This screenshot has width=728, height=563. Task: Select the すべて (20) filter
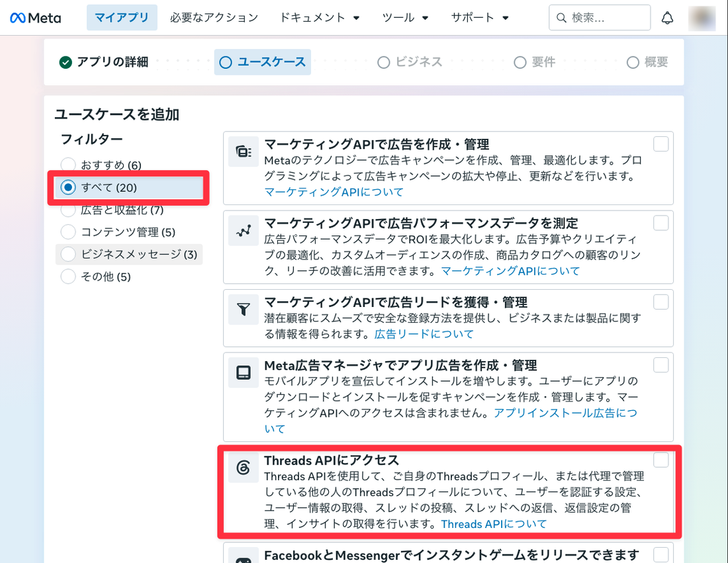click(x=129, y=187)
